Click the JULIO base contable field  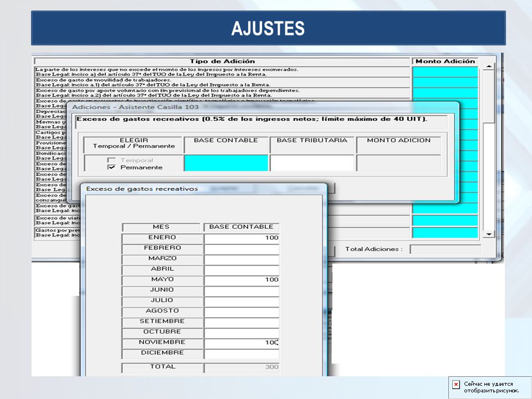[242, 301]
